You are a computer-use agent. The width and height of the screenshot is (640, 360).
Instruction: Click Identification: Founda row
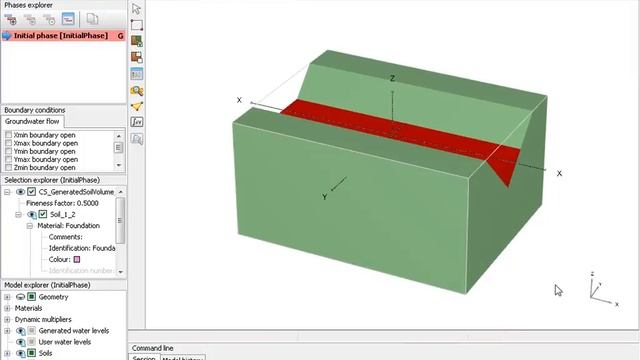[x=82, y=248]
